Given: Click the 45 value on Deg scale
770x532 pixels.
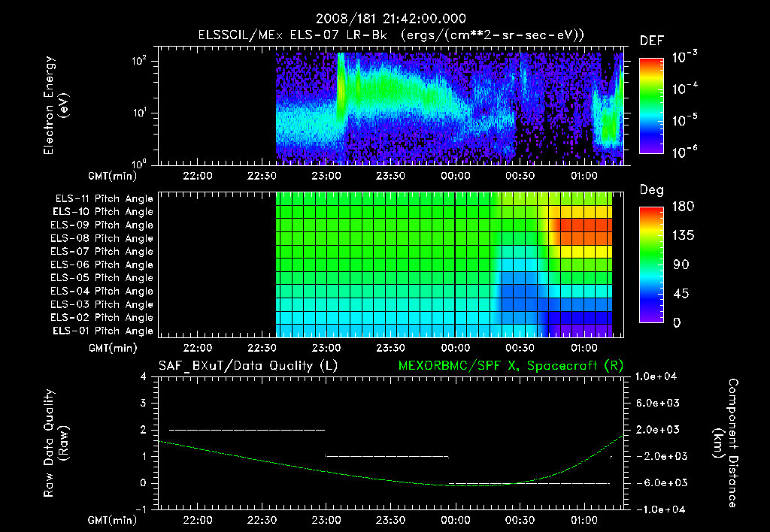Looking at the screenshot, I should pyautogui.click(x=680, y=294).
